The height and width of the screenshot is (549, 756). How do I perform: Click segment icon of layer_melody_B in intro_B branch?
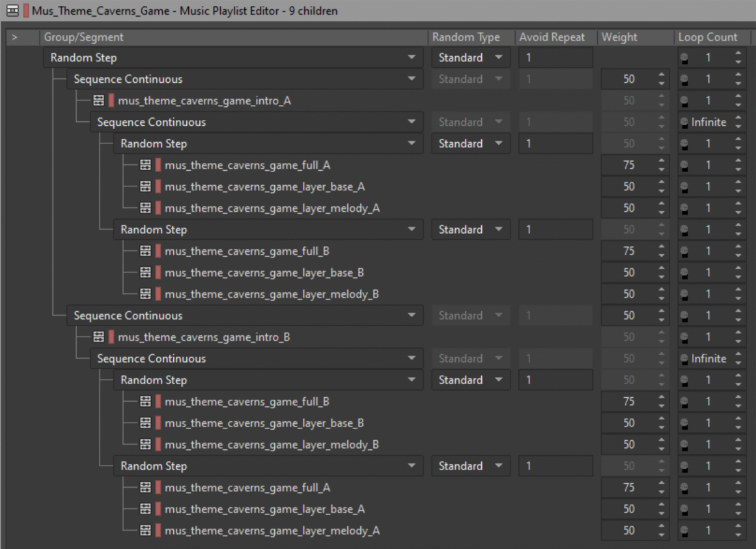[x=145, y=444]
